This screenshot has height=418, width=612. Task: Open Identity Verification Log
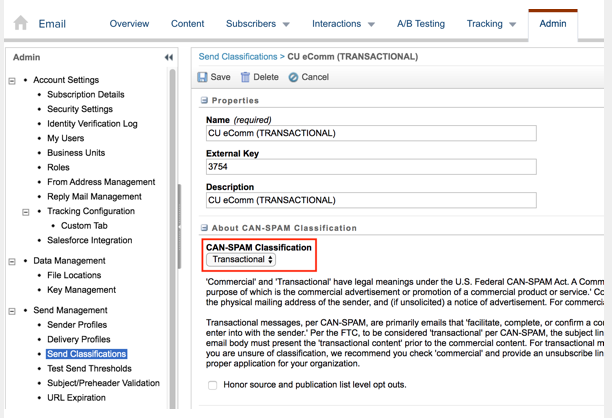(x=92, y=124)
